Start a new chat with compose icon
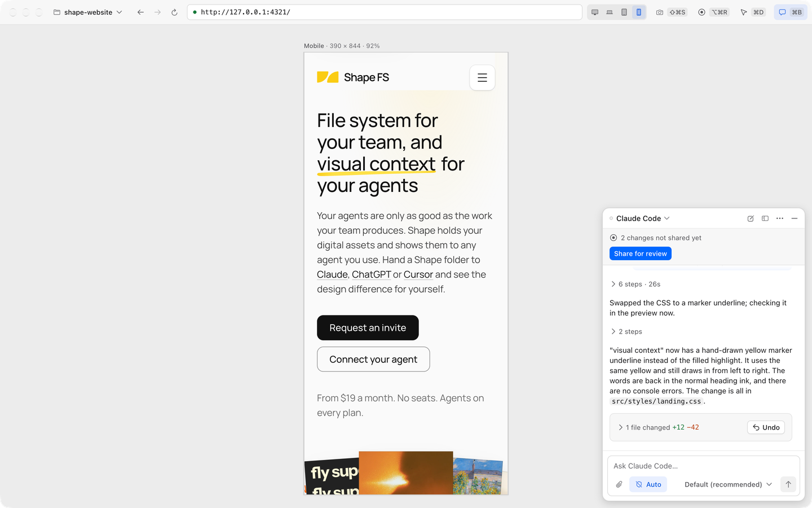The height and width of the screenshot is (508, 812). pyautogui.click(x=751, y=218)
